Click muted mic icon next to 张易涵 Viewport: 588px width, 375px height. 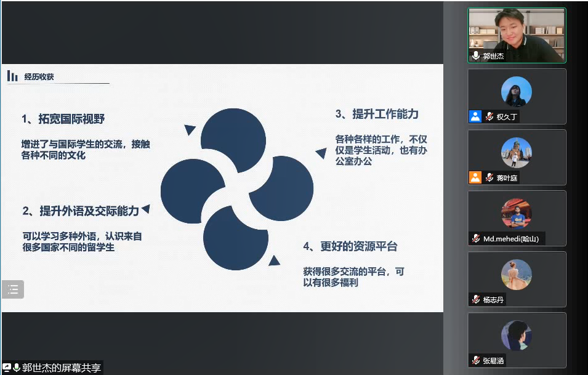[x=476, y=360]
